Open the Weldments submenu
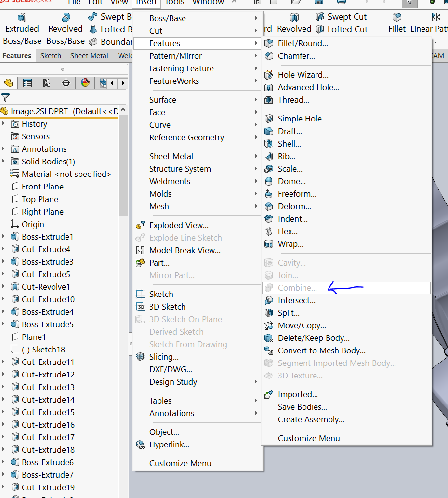The image size is (448, 498). pyautogui.click(x=198, y=181)
